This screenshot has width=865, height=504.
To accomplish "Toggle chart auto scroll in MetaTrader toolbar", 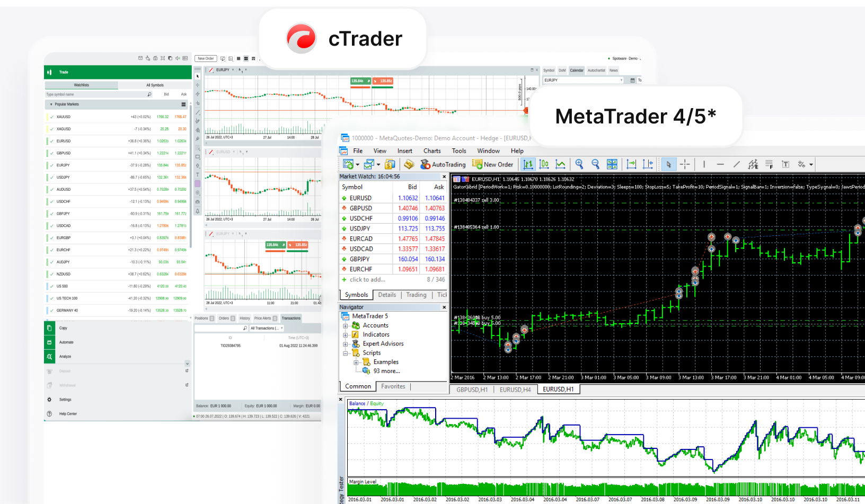I will pos(631,164).
